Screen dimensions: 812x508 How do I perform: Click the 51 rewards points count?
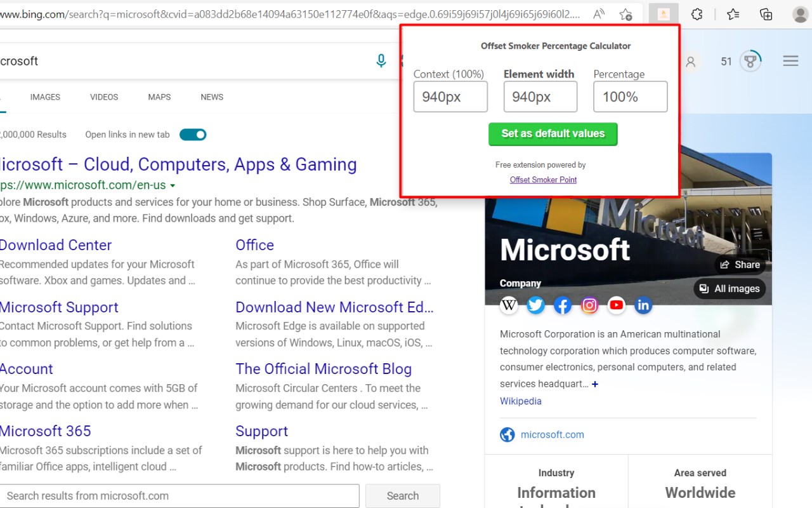726,62
